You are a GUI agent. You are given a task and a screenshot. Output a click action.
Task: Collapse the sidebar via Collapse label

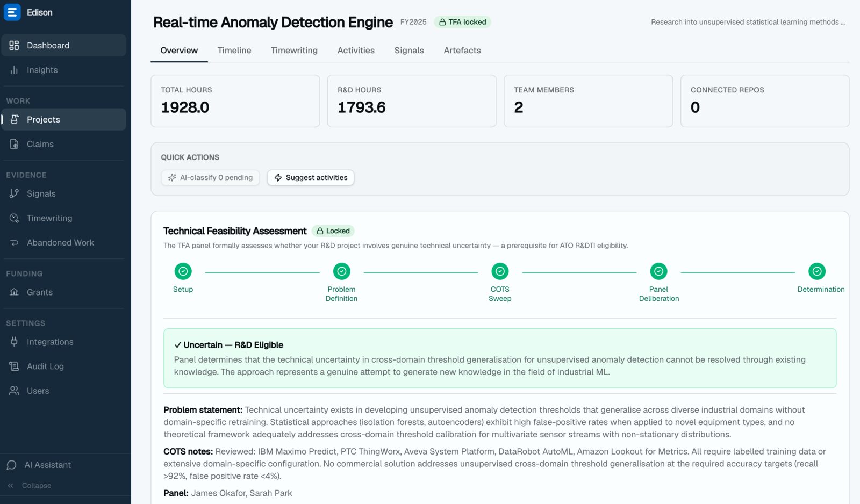point(37,485)
